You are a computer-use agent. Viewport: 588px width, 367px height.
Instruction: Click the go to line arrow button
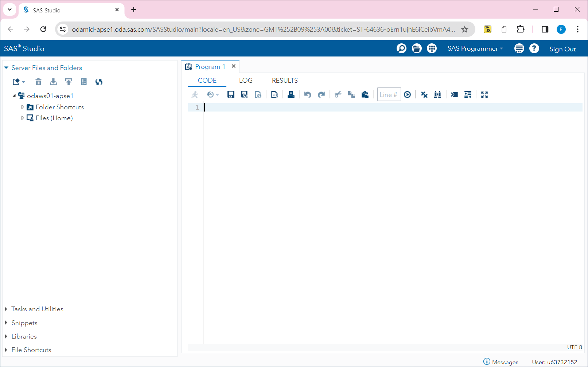pyautogui.click(x=408, y=95)
